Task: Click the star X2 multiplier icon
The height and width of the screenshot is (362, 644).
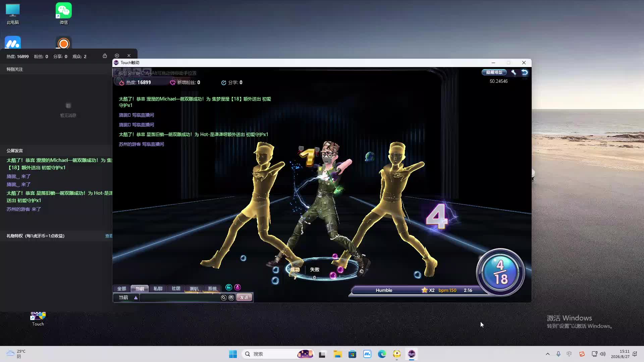Action: tap(424, 290)
